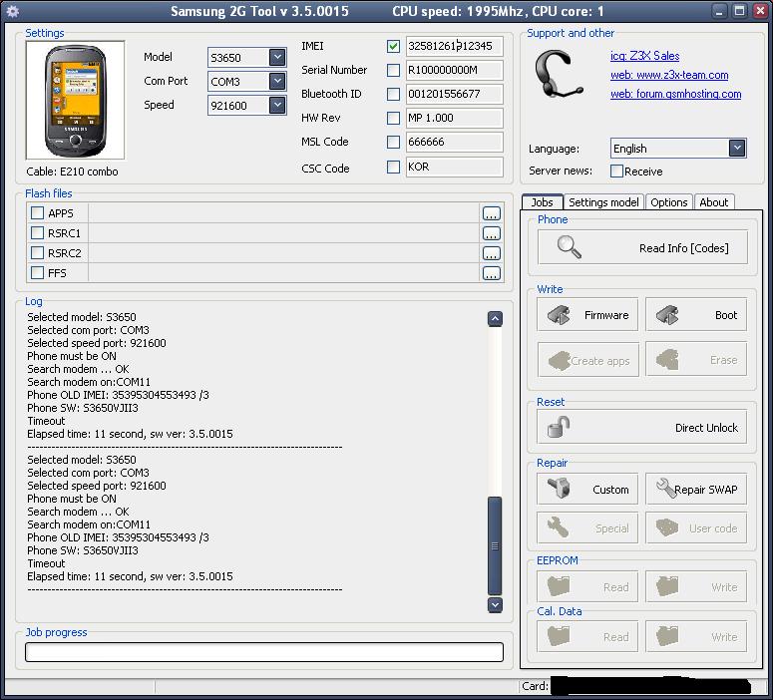Click the MSL Code field 666666

click(x=454, y=142)
